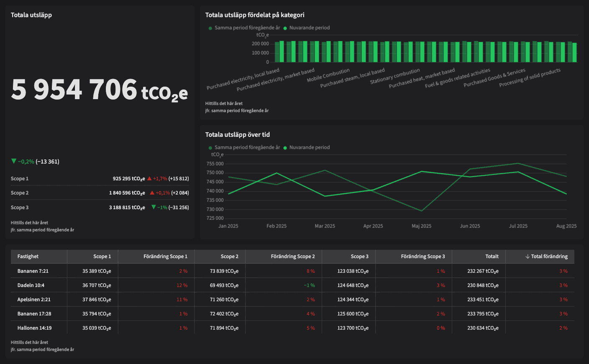Click the red up triangle for Scope 2
This screenshot has width=589, height=364.
pyautogui.click(x=152, y=193)
